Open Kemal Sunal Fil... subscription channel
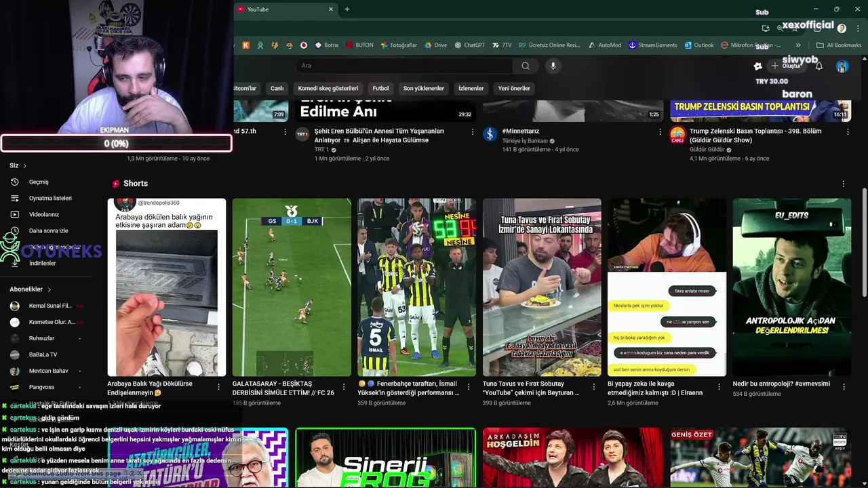This screenshot has width=868, height=488. click(50, 306)
